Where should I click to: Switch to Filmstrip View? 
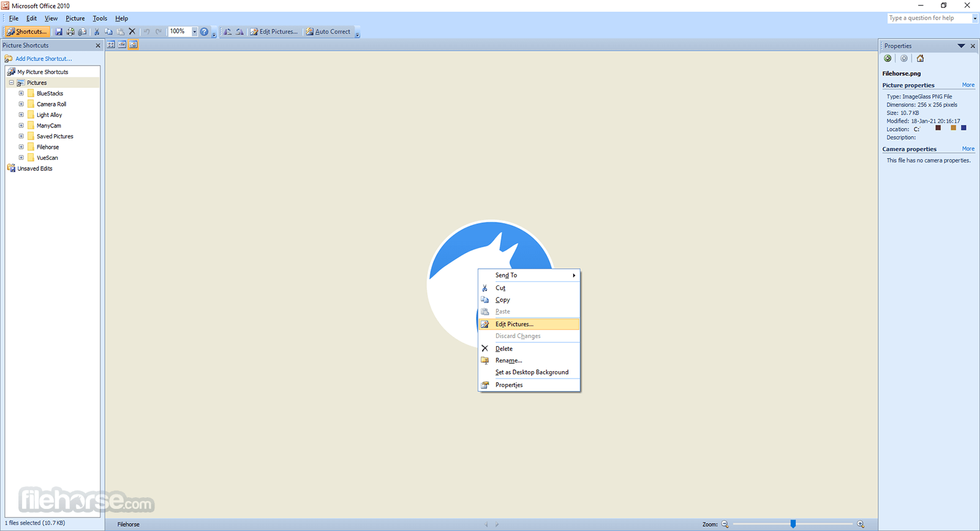point(122,45)
